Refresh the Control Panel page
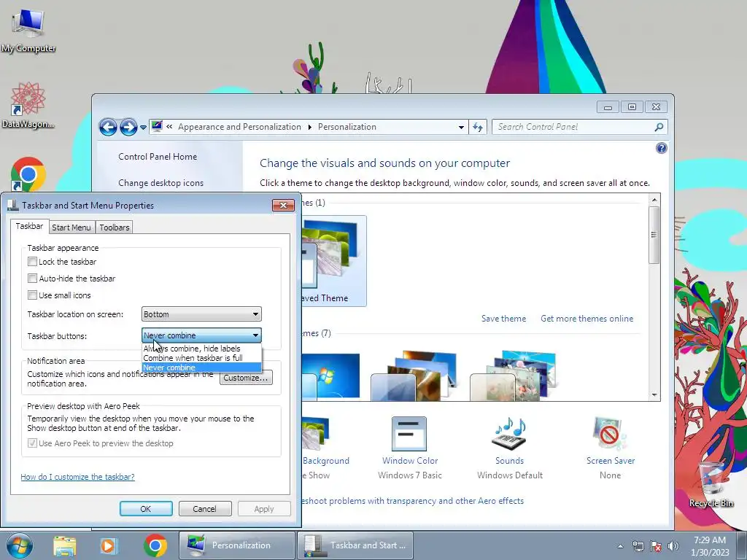 pos(478,127)
